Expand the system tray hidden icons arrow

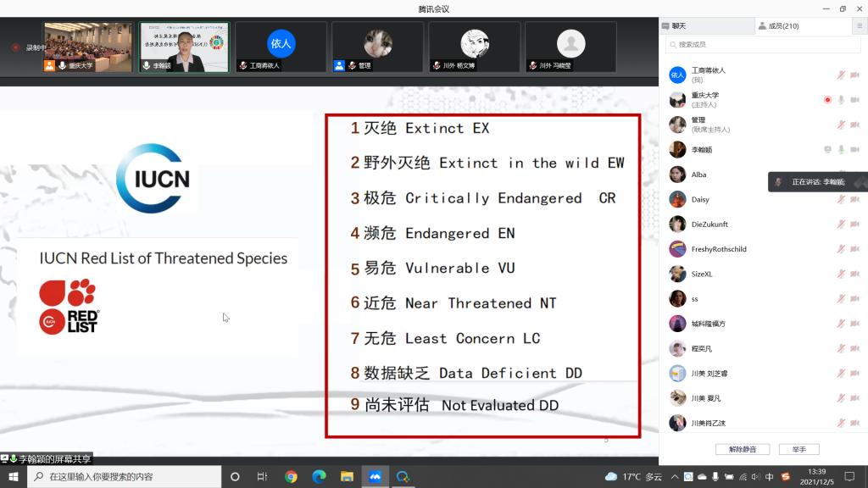[676, 477]
